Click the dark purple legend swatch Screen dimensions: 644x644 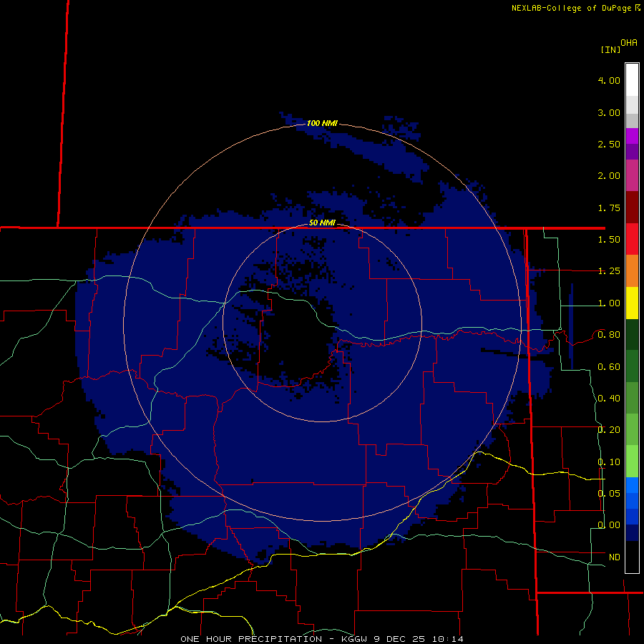pos(632,152)
